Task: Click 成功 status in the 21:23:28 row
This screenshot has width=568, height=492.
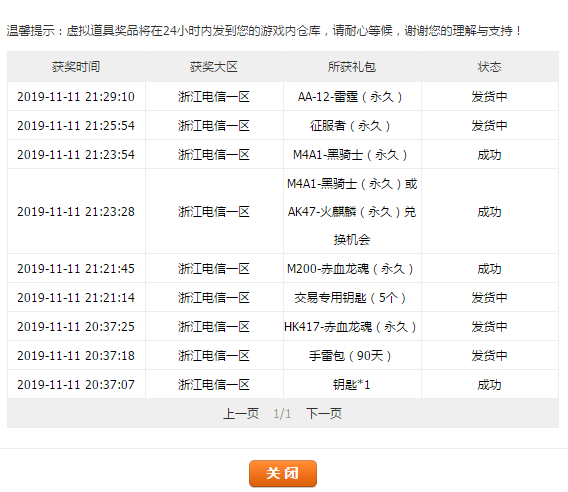Action: (489, 212)
